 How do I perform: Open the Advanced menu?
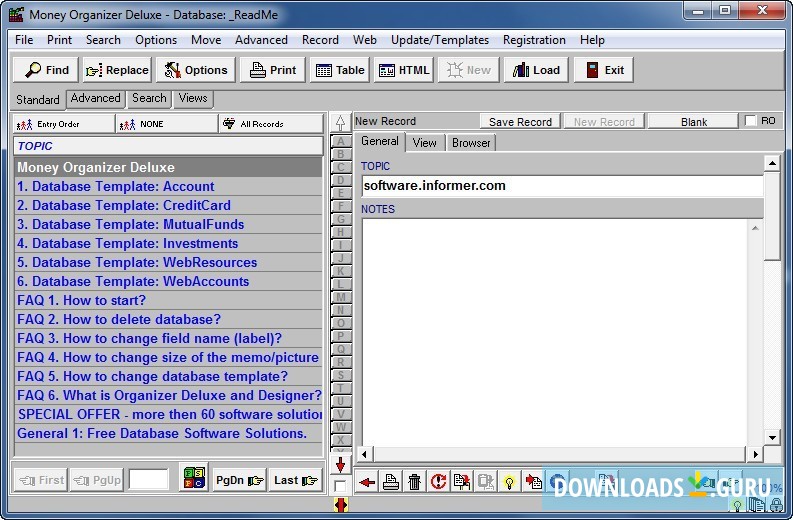point(261,40)
